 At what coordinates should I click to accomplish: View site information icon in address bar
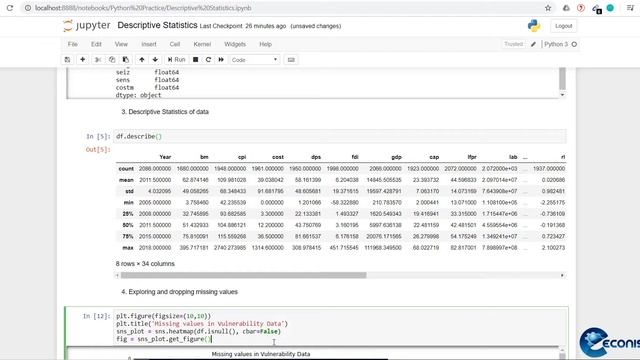tap(28, 8)
